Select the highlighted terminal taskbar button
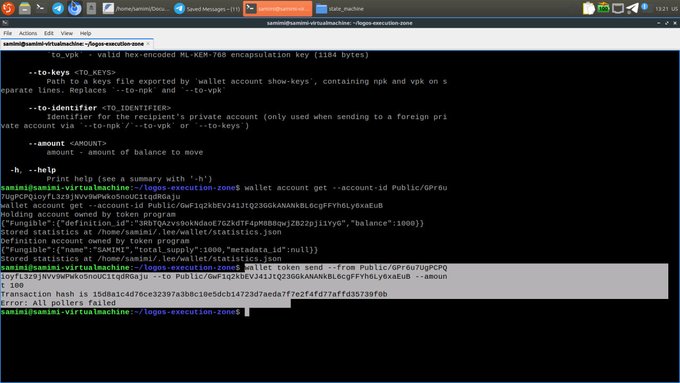This screenshot has width=680, height=383. coord(278,8)
